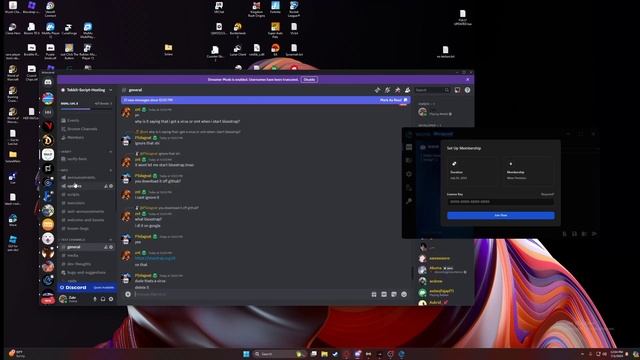This screenshot has height=360, width=640.
Task: Collapse the verify channel category
Action: click(66, 151)
